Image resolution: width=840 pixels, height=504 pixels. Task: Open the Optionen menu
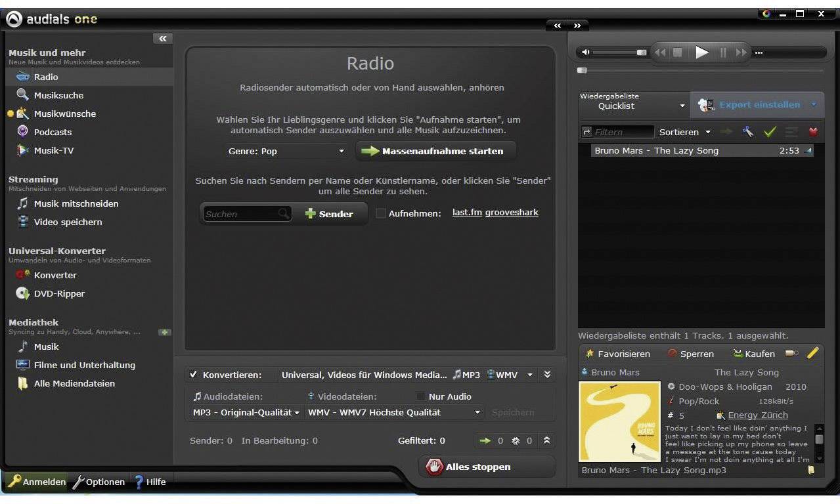click(99, 482)
